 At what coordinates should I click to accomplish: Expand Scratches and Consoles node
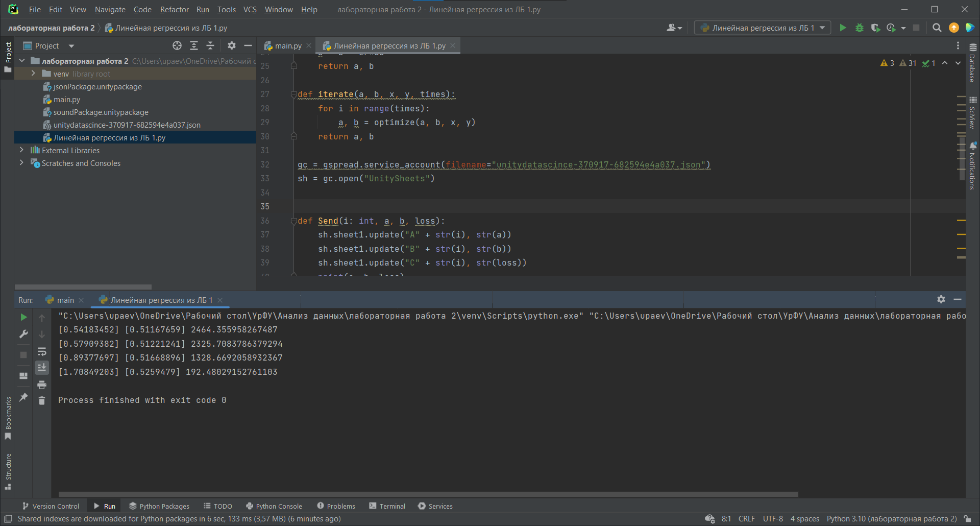[x=21, y=163]
